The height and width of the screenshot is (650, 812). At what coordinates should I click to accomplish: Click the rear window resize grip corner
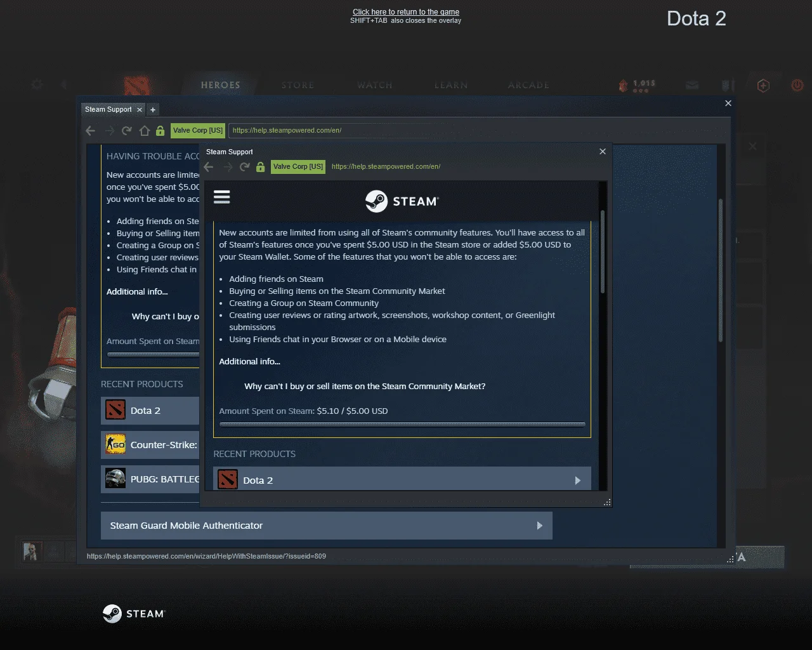tap(730, 559)
